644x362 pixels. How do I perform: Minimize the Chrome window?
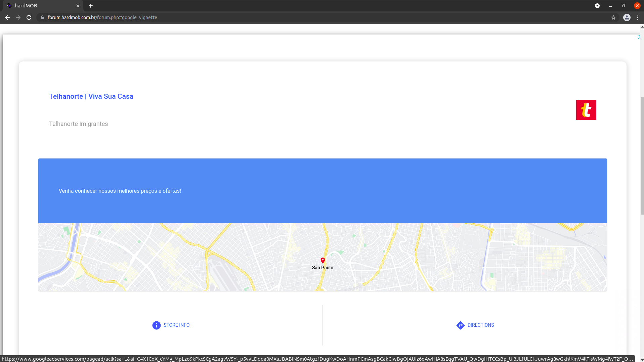click(x=610, y=6)
